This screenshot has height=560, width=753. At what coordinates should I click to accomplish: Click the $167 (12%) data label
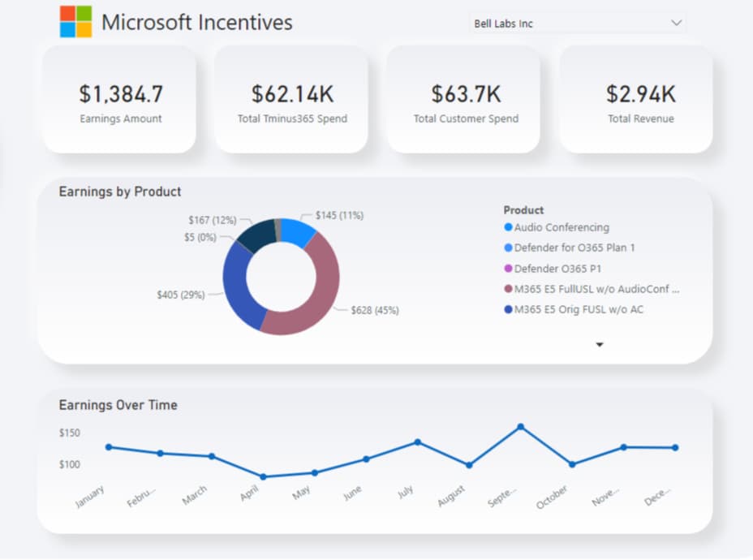[213, 221]
